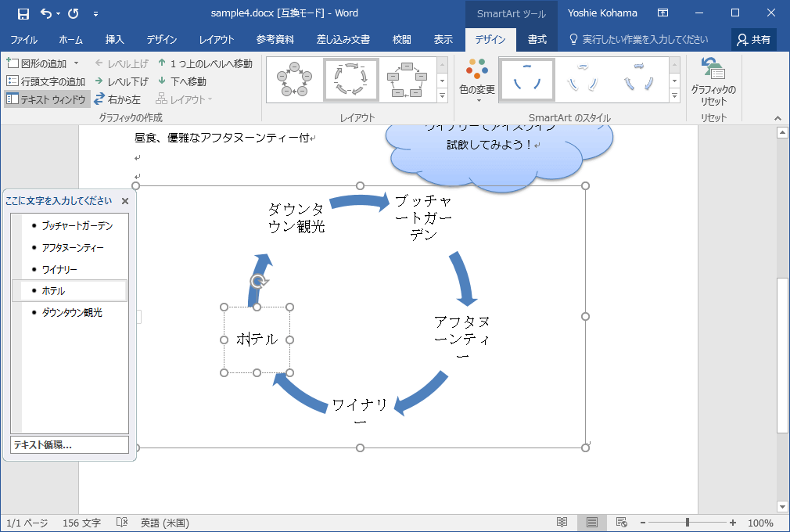Image resolution: width=790 pixels, height=532 pixels.
Task: Switch to the 校閲 ribbon tab
Action: click(x=401, y=39)
